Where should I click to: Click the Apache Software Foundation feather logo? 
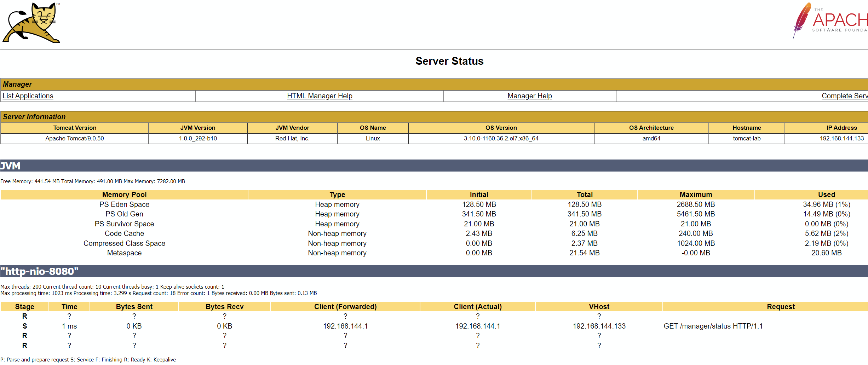click(830, 21)
